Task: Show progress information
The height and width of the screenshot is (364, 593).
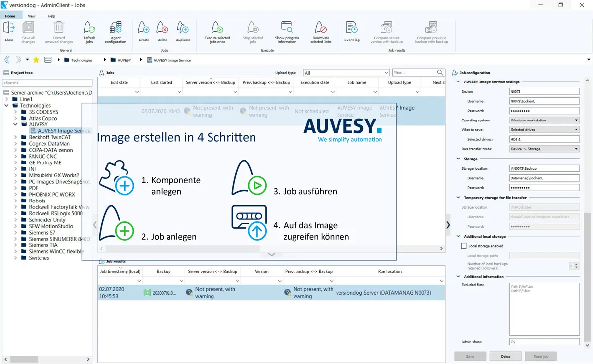Action: [287, 31]
